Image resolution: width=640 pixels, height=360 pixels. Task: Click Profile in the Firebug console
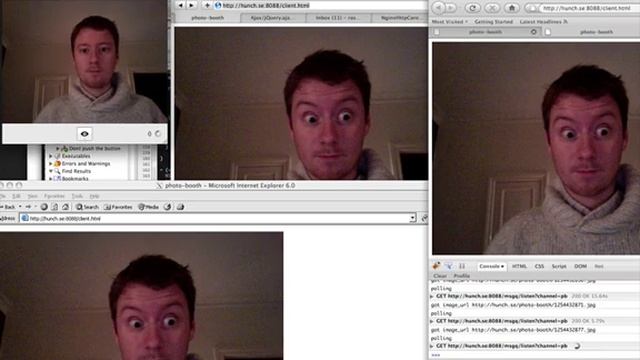(x=462, y=276)
